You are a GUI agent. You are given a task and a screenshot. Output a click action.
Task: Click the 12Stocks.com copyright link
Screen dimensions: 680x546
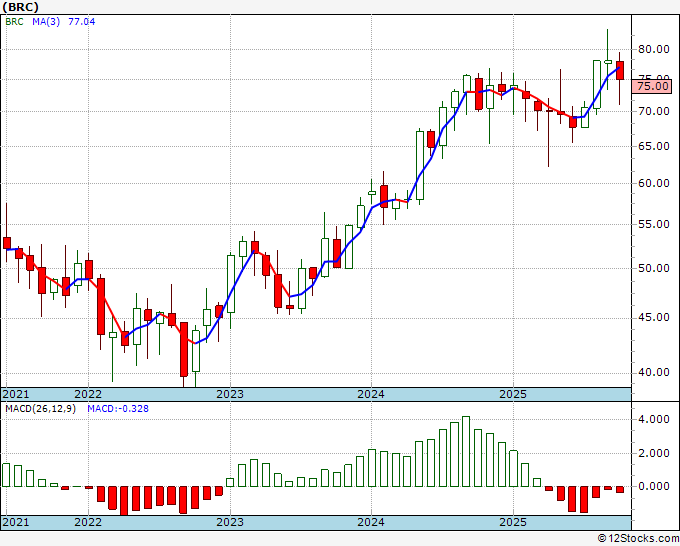[x=638, y=539]
